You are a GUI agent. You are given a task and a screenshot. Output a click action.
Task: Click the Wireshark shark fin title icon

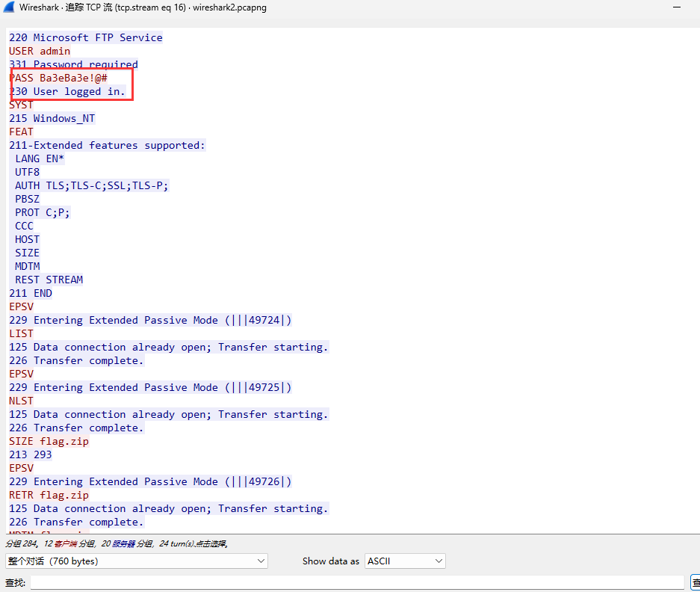coord(9,7)
